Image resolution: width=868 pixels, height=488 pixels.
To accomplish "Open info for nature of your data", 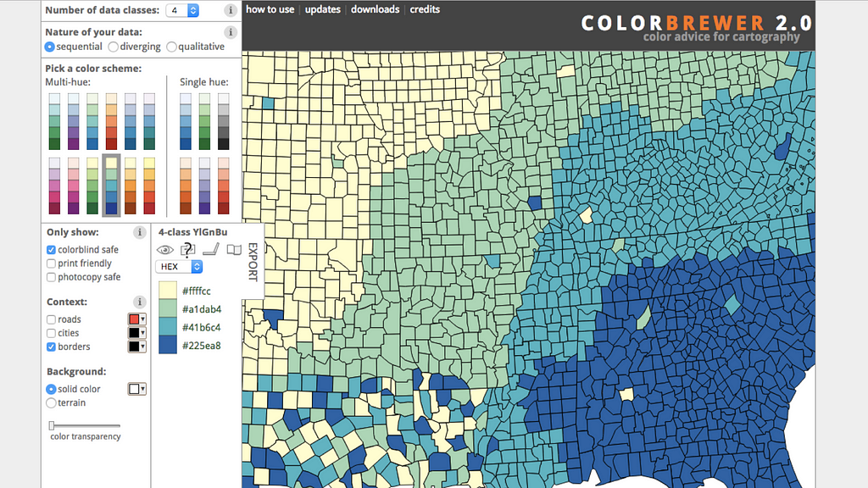I will (x=231, y=32).
